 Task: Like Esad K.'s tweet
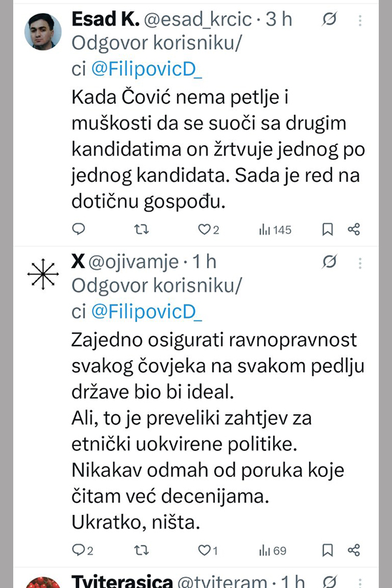click(204, 229)
